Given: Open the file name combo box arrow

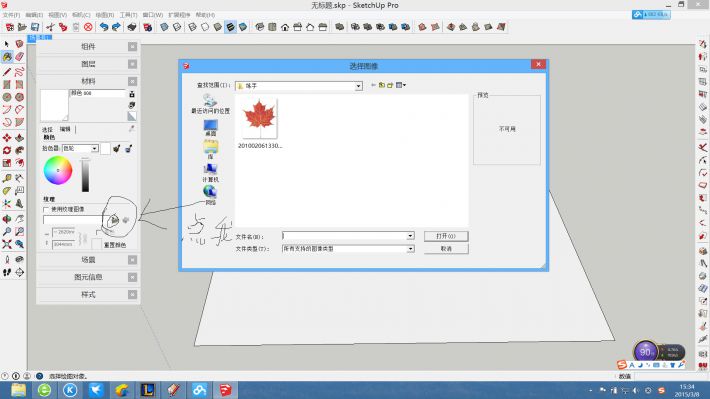Looking at the screenshot, I should (410, 236).
